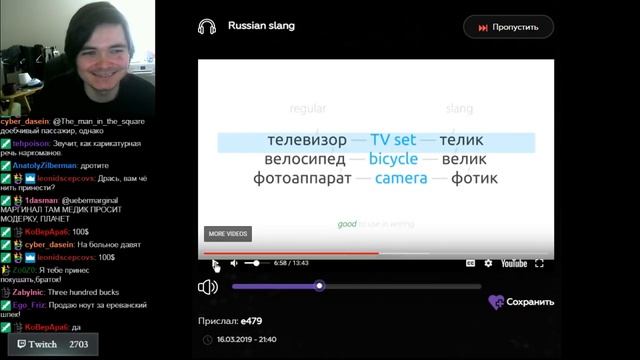Click the large speaker icon below video
This screenshot has height=360, width=640.
click(208, 287)
